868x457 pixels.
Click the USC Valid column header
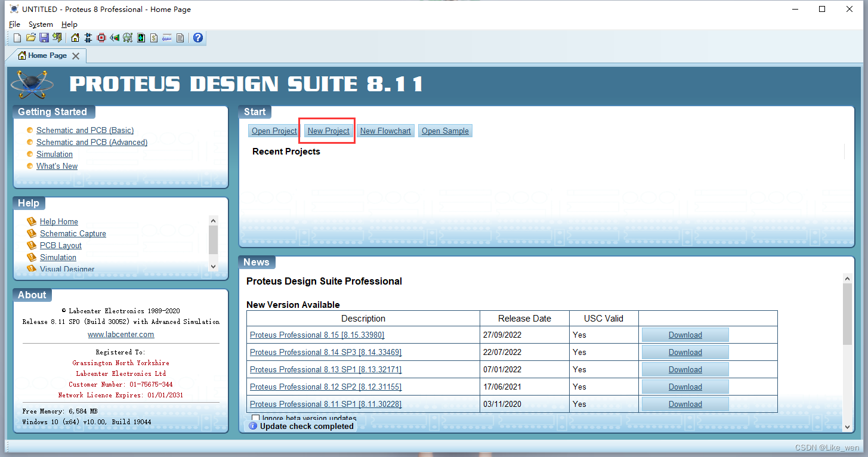[x=604, y=319]
